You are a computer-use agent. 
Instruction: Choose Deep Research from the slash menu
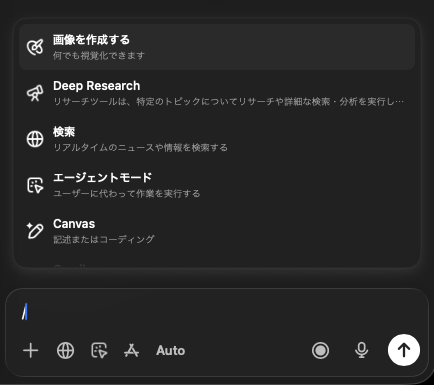coord(217,93)
